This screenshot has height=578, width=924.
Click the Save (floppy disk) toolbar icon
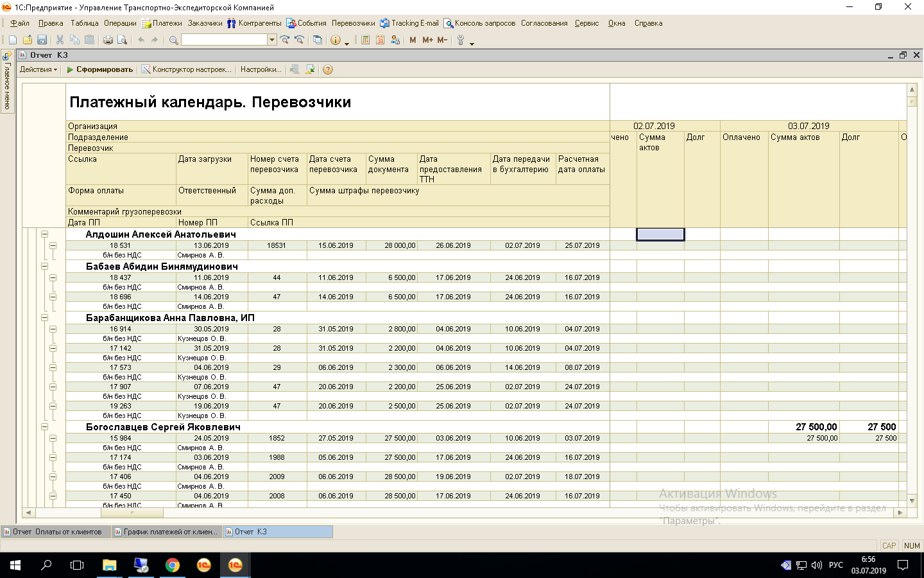(42, 40)
